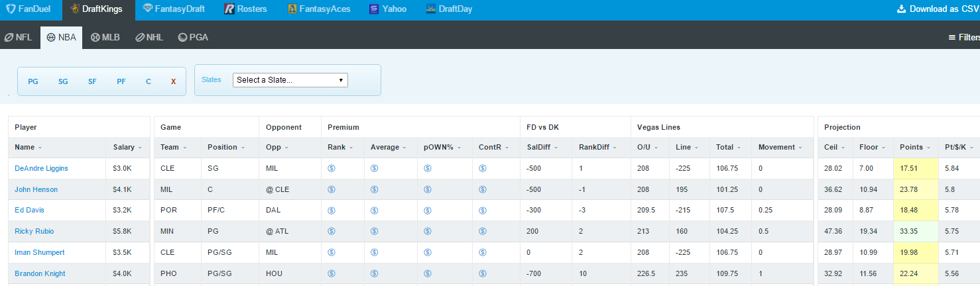The width and height of the screenshot is (980, 286).
Task: Sort by the Movement column header
Action: (780, 147)
